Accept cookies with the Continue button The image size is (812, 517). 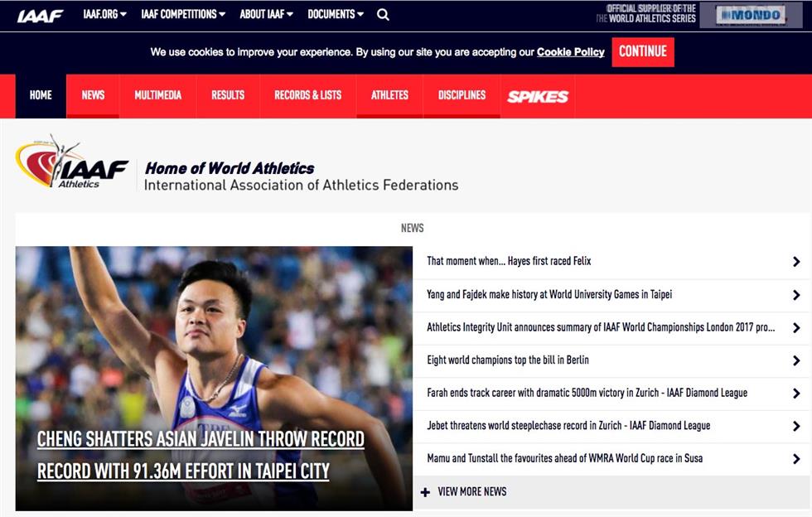[x=643, y=52]
